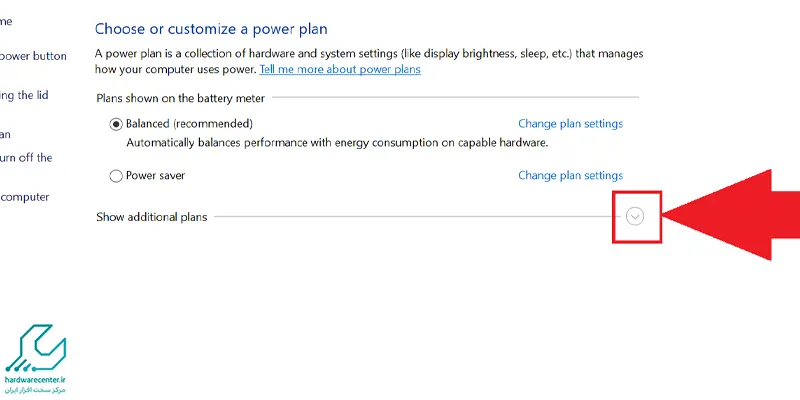Screen dimensions: 800x400
Task: Click the 'Plans shown on the battery meter' label
Action: click(181, 98)
